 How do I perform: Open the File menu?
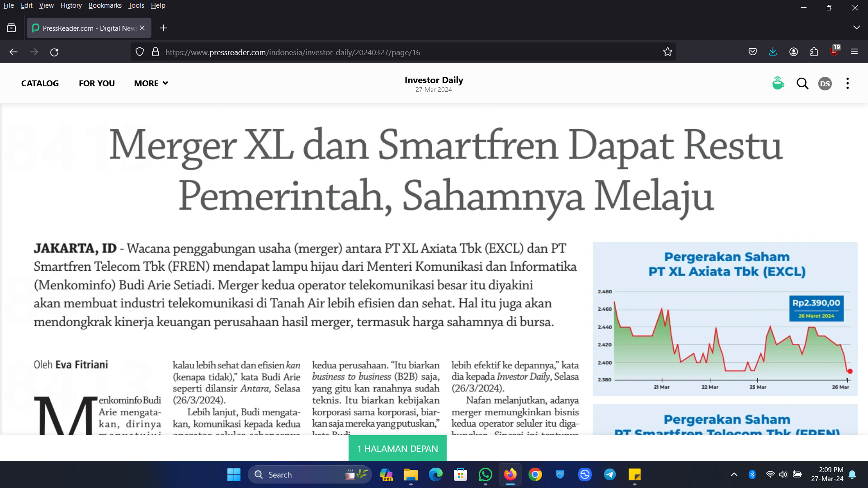click(9, 5)
